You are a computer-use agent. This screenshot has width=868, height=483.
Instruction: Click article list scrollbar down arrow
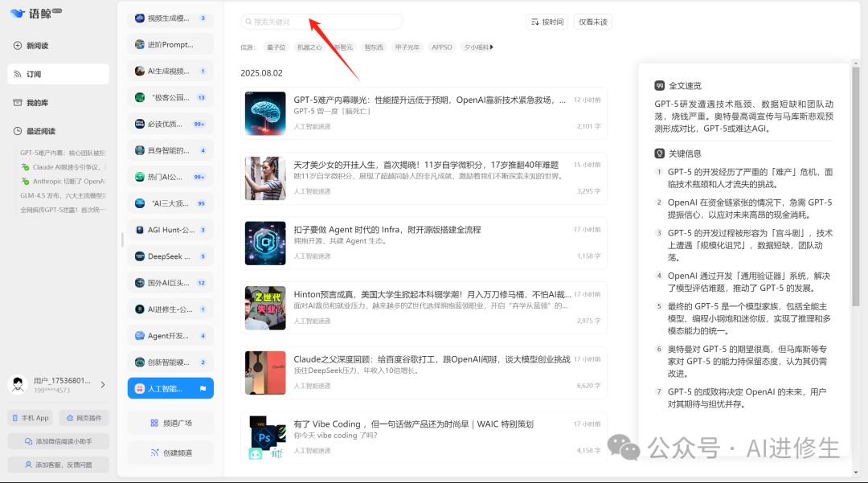[x=857, y=473]
